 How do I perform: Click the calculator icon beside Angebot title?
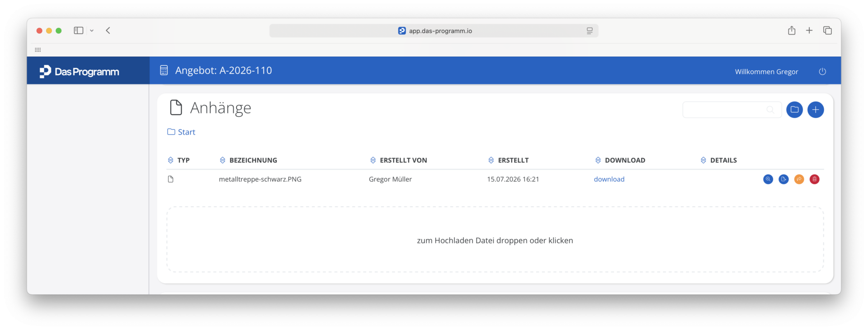[x=164, y=70]
